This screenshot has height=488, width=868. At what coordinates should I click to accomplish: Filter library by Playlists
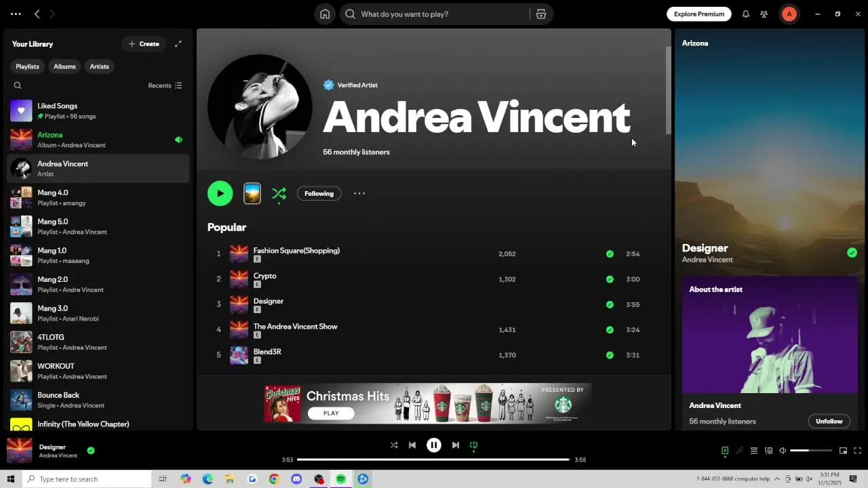coord(28,66)
